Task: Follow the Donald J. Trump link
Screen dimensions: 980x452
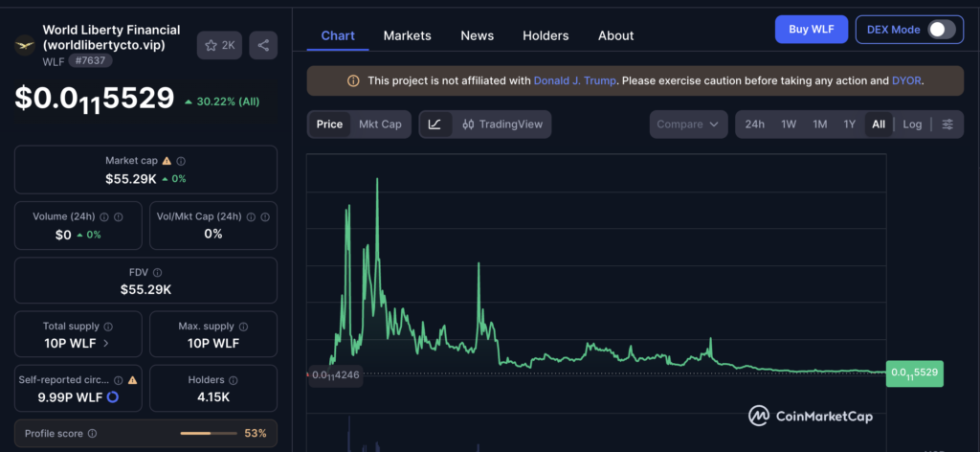Action: (x=575, y=81)
